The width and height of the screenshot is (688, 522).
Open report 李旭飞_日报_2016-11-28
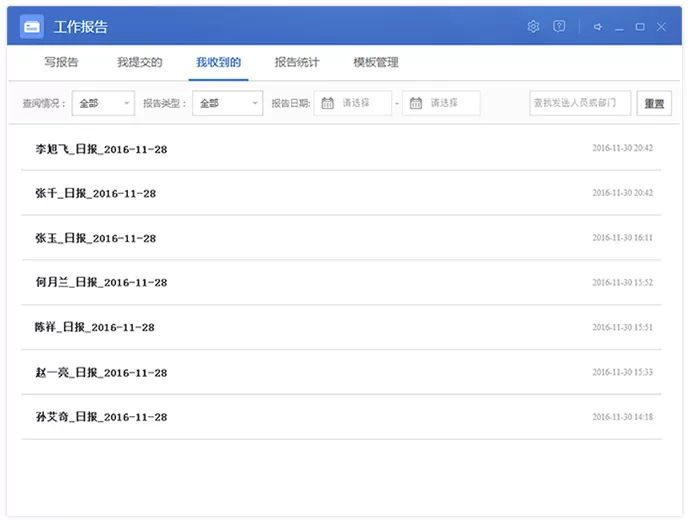(x=341, y=149)
